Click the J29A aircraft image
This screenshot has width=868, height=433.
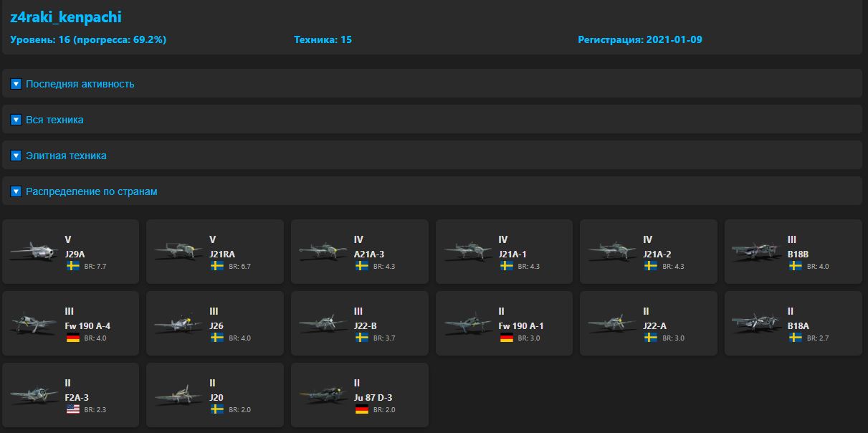coord(32,252)
